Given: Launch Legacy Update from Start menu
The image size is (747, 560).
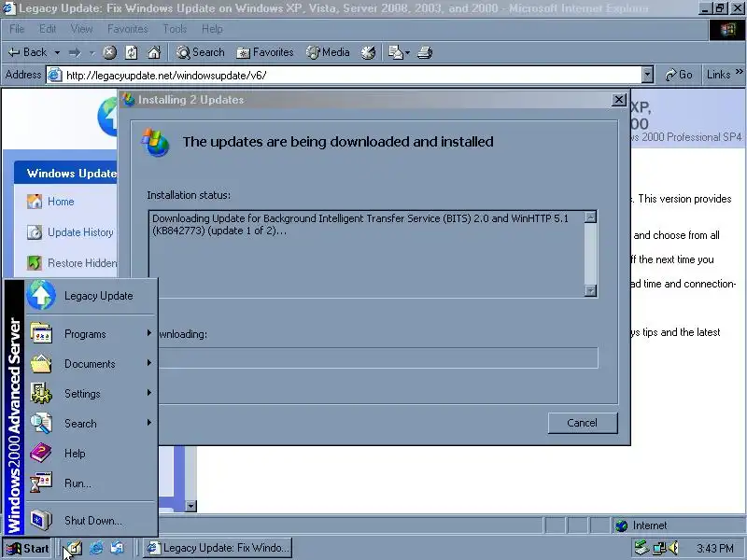Looking at the screenshot, I should pyautogui.click(x=91, y=296).
